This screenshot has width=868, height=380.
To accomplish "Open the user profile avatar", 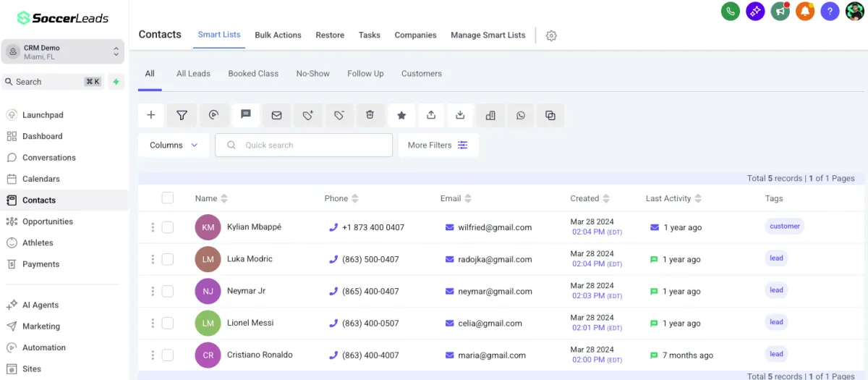I will pyautogui.click(x=855, y=11).
